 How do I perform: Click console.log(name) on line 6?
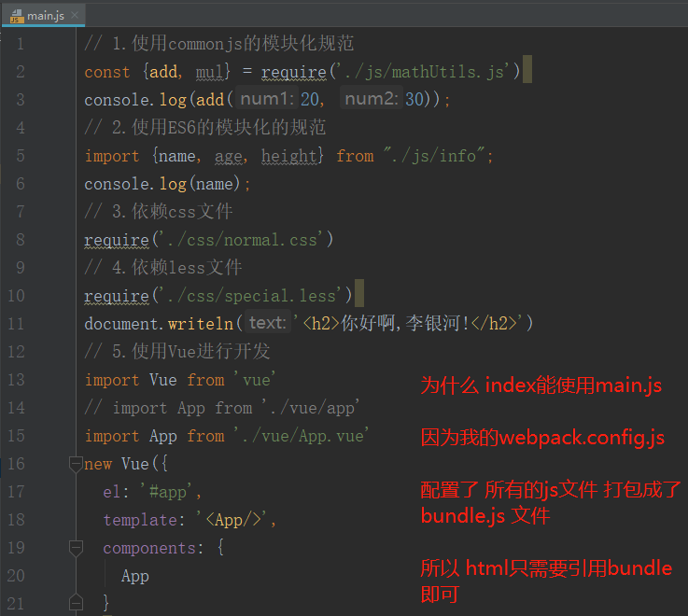162,184
